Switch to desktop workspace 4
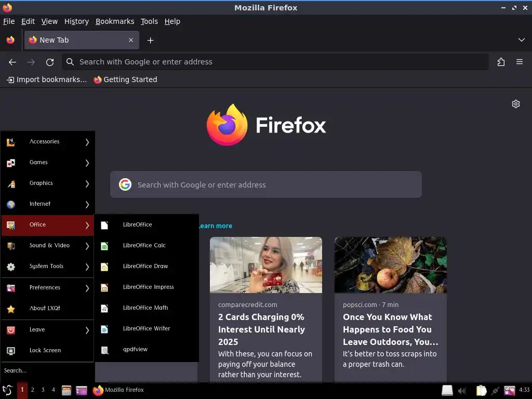 coord(54,390)
